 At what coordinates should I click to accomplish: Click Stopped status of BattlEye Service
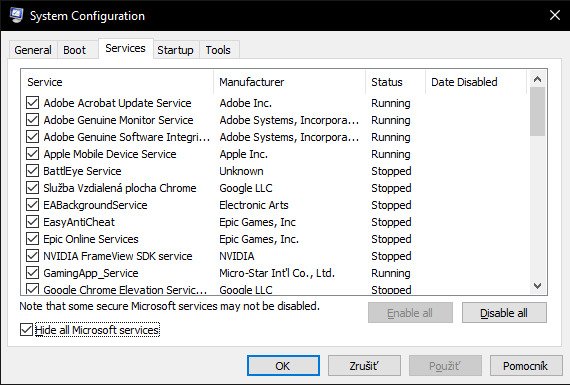[391, 171]
